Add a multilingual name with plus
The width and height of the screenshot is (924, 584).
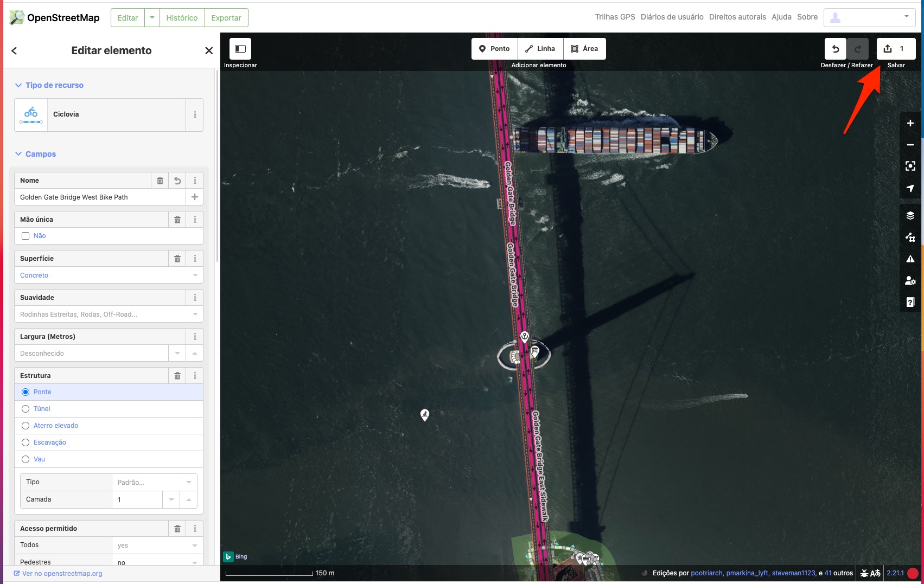[195, 197]
